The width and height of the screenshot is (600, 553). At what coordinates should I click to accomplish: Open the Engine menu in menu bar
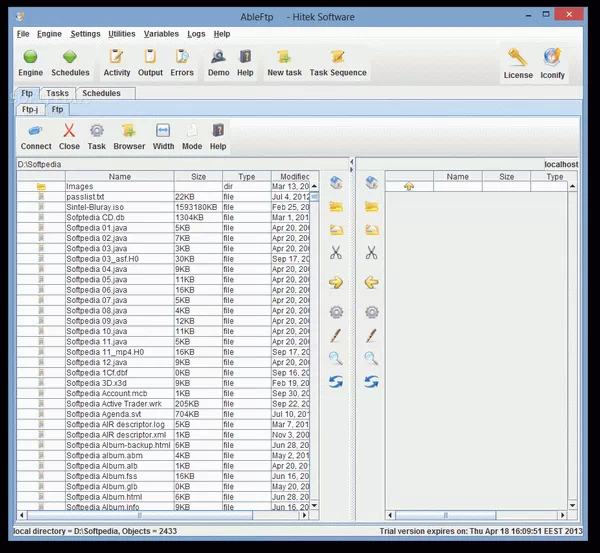pyautogui.click(x=49, y=34)
